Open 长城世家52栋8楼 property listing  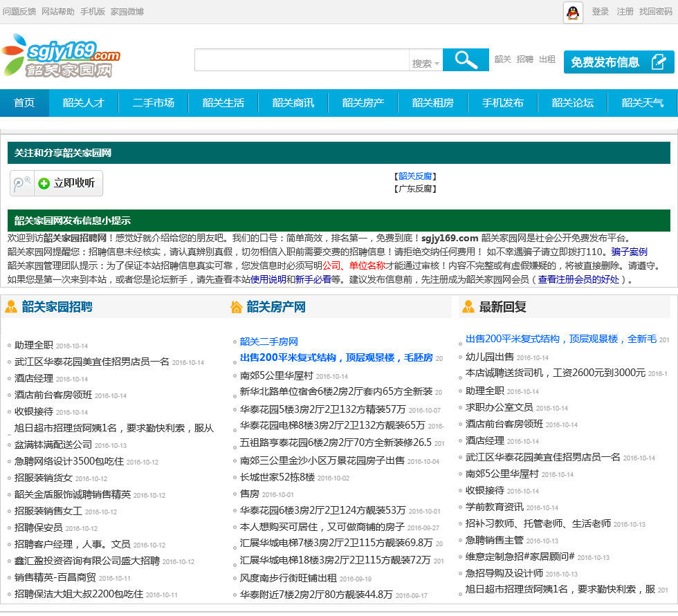pyautogui.click(x=277, y=477)
